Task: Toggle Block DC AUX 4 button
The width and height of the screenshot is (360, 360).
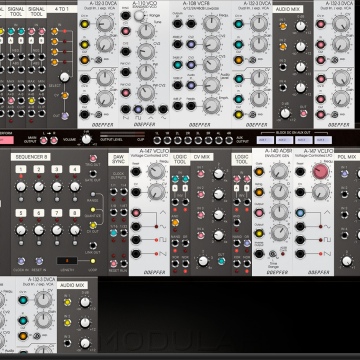Action: (323, 140)
